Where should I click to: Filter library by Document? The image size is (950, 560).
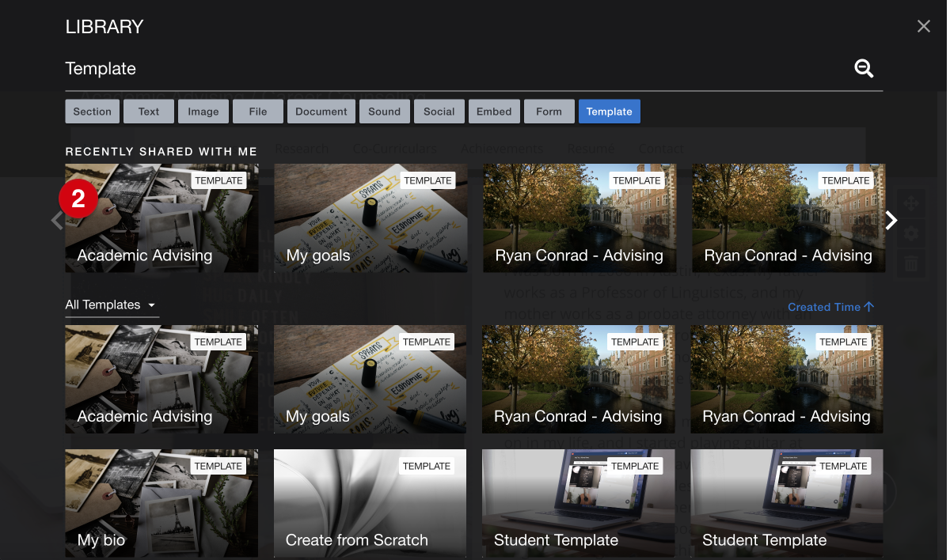point(321,112)
